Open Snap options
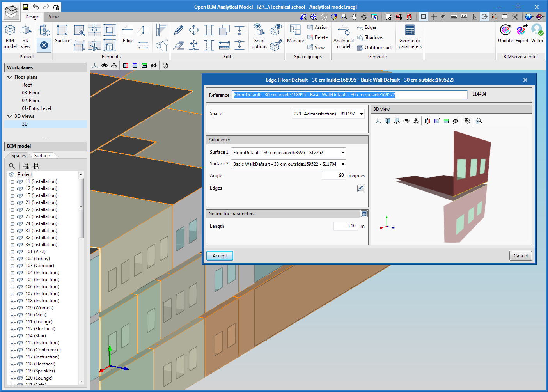This screenshot has height=392, width=548. tap(259, 37)
